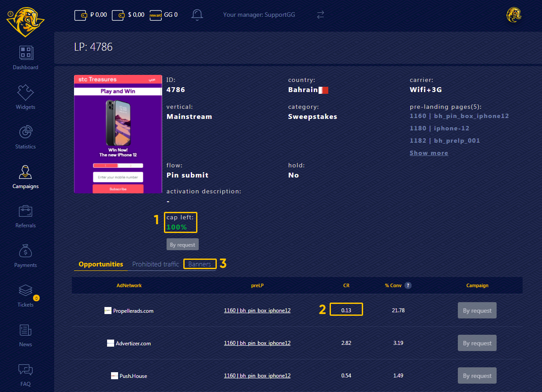Open the user profile lion avatar
542x392 pixels.
click(x=514, y=15)
